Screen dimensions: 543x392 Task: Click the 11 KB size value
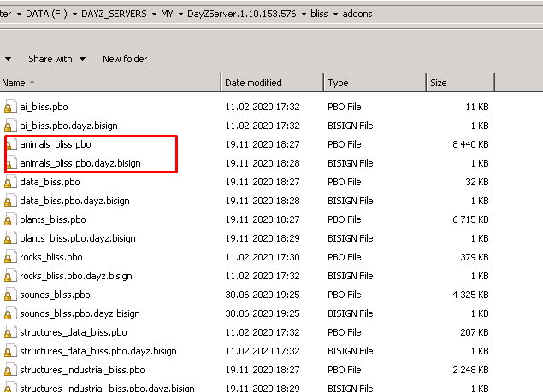(477, 107)
